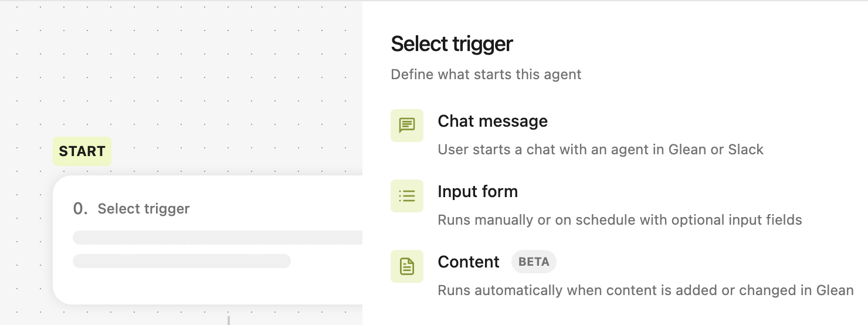Click the Input form list icon
This screenshot has height=325, width=868.
click(x=407, y=195)
